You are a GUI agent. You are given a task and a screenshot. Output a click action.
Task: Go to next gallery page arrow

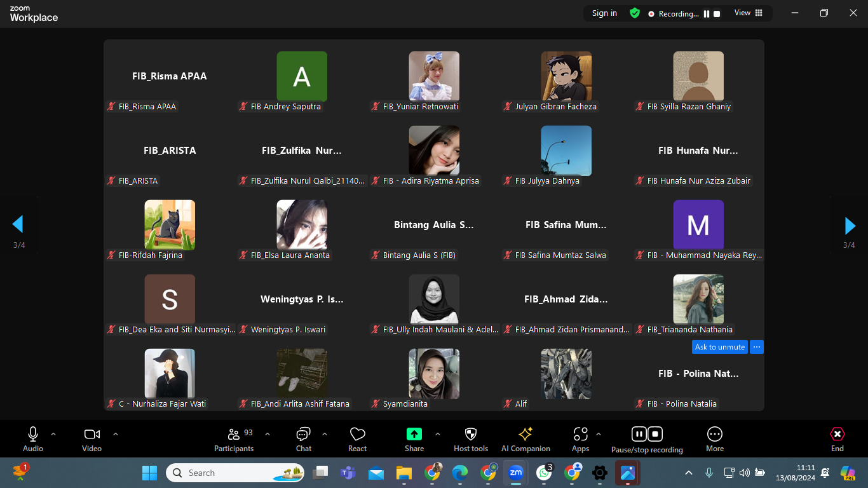pyautogui.click(x=850, y=226)
